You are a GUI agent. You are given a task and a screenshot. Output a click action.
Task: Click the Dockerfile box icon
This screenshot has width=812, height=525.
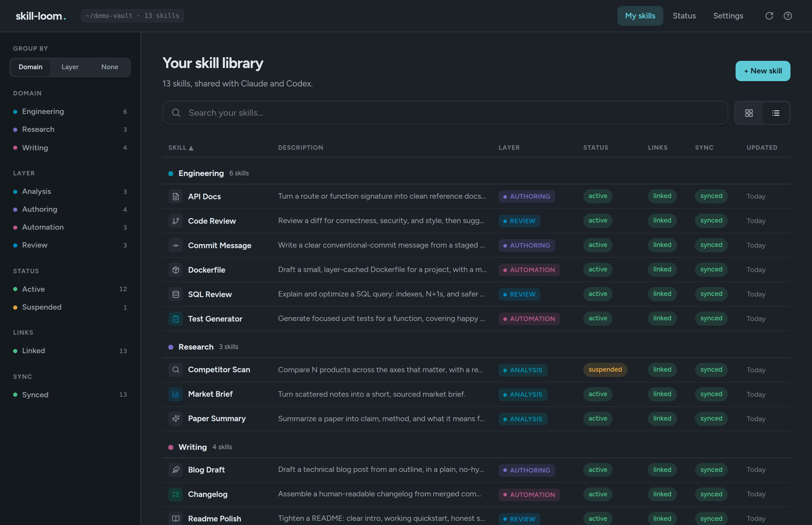pos(176,270)
